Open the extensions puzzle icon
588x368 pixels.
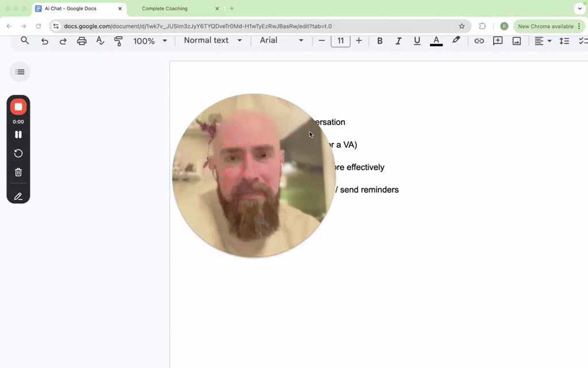[482, 26]
